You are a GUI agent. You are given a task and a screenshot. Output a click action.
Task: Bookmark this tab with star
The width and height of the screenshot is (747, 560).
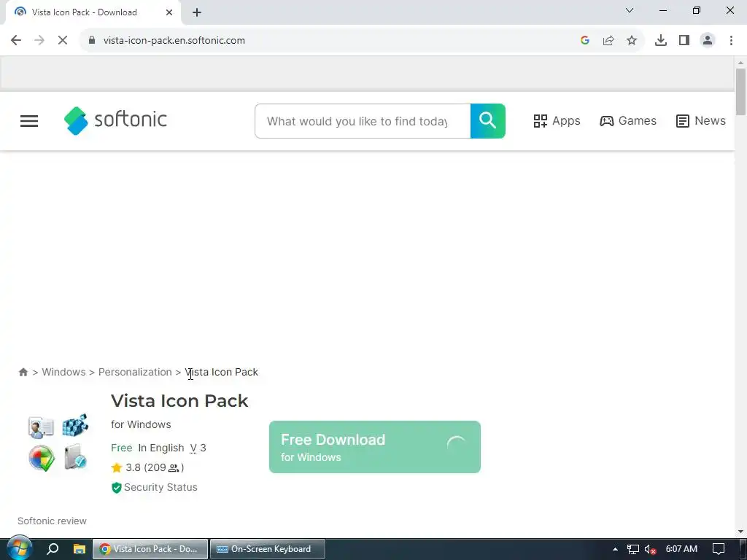coord(632,41)
